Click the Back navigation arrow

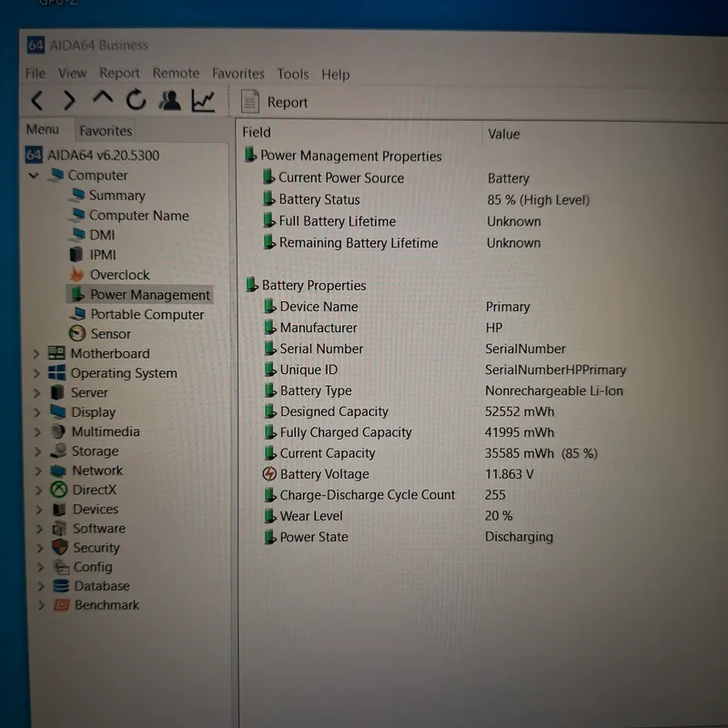click(37, 100)
